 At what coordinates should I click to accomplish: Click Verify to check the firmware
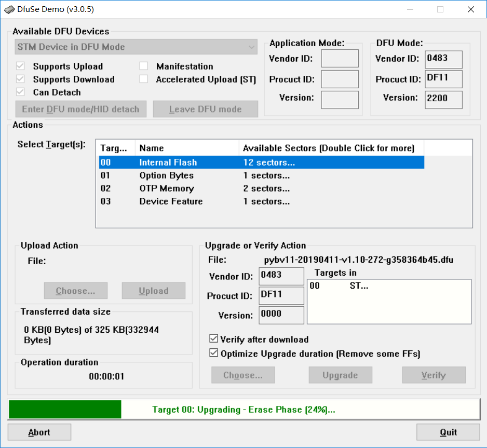(434, 375)
